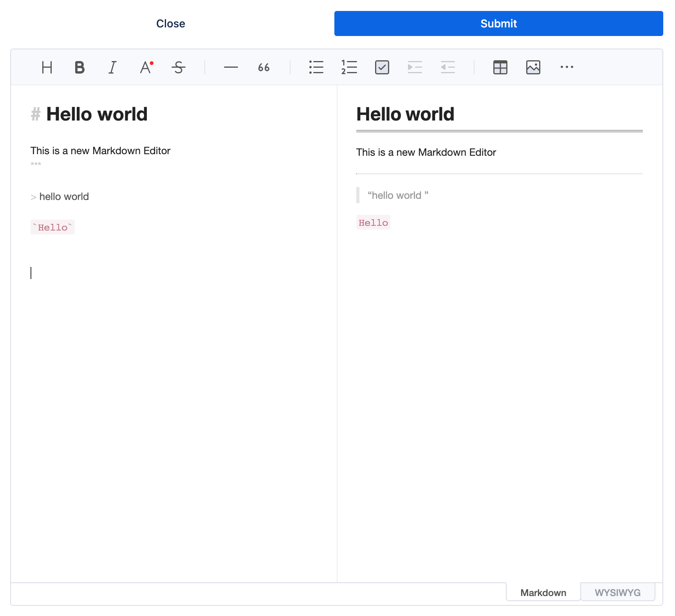This screenshot has height=616, width=675.
Task: Click the indent icon
Action: (x=415, y=67)
